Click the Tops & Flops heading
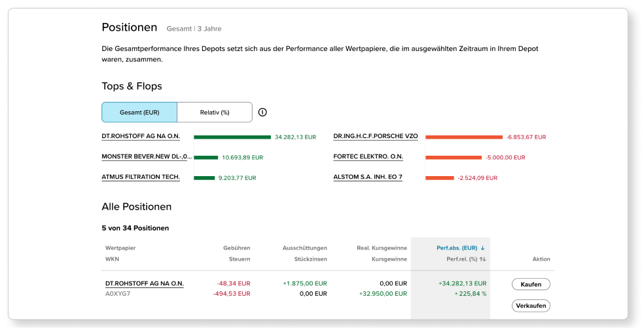This screenshot has width=644, height=328. click(132, 86)
